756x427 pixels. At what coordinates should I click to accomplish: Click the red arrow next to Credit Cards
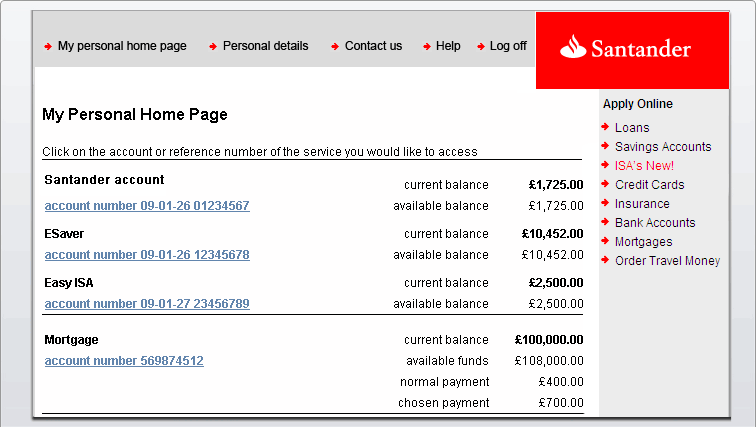point(605,184)
